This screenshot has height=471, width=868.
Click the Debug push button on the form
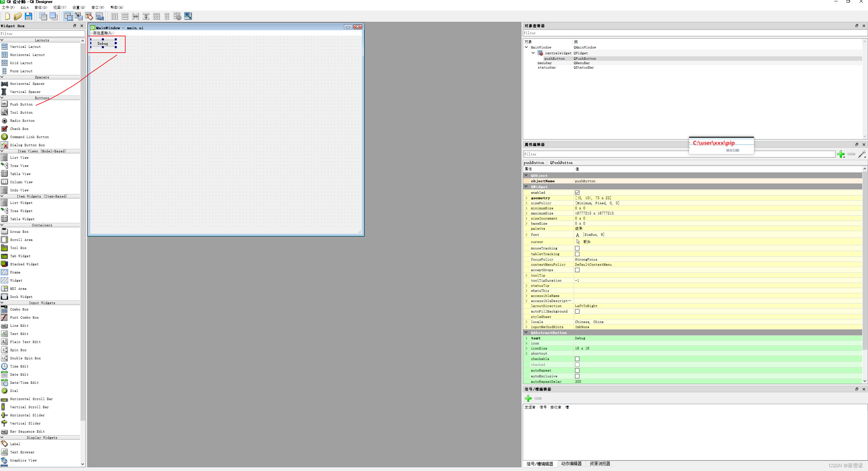coord(103,43)
